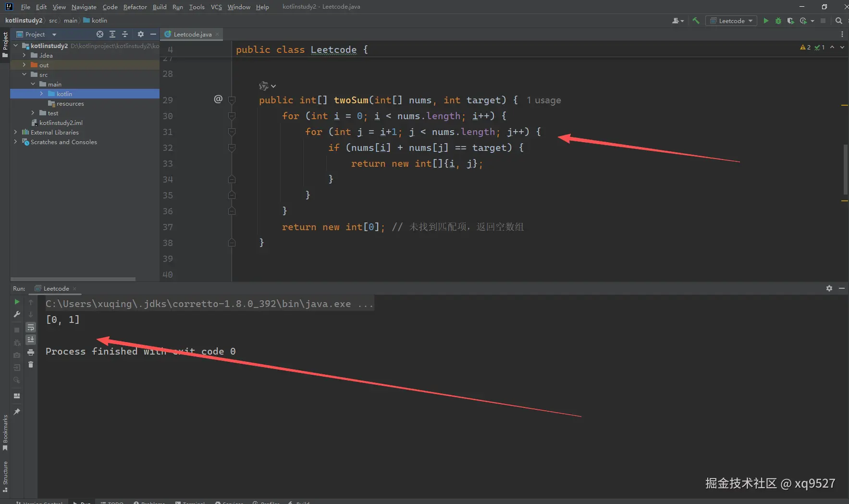Screen dimensions: 849x504
Task: Collapse the main folder
Action: tap(33, 84)
